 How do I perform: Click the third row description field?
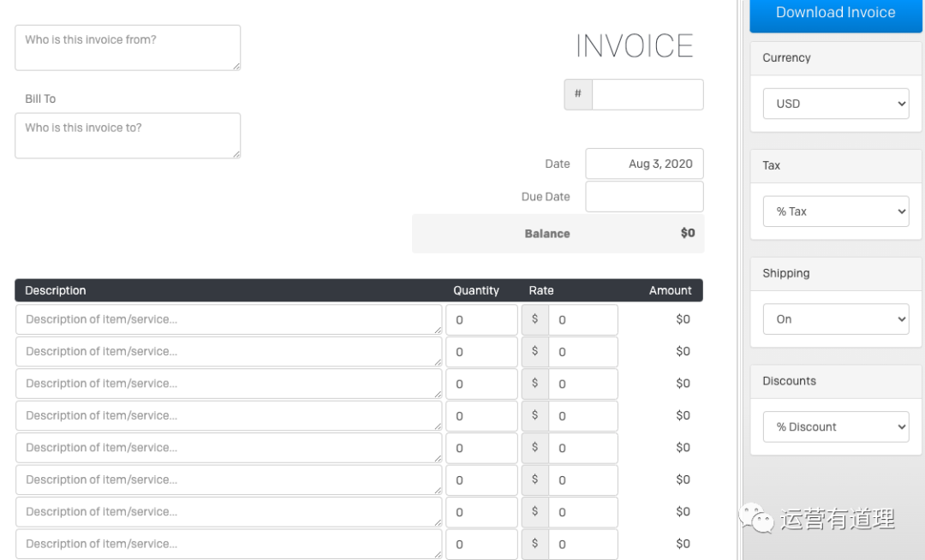229,384
